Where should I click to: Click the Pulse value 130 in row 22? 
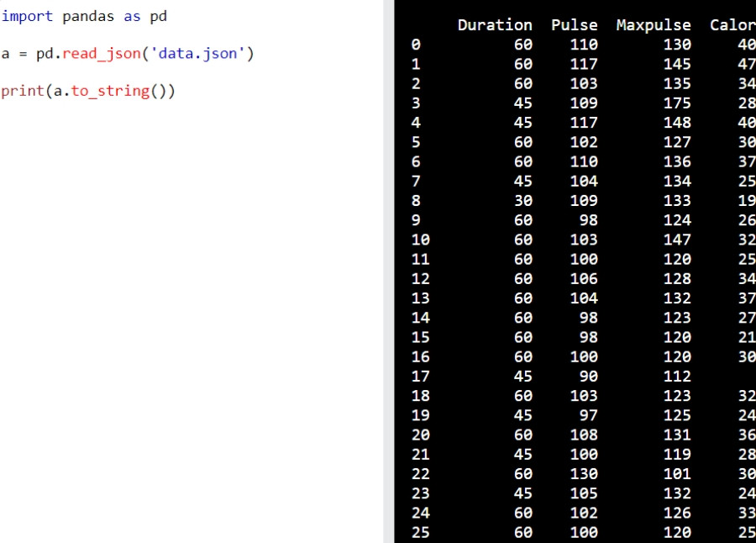coord(584,474)
